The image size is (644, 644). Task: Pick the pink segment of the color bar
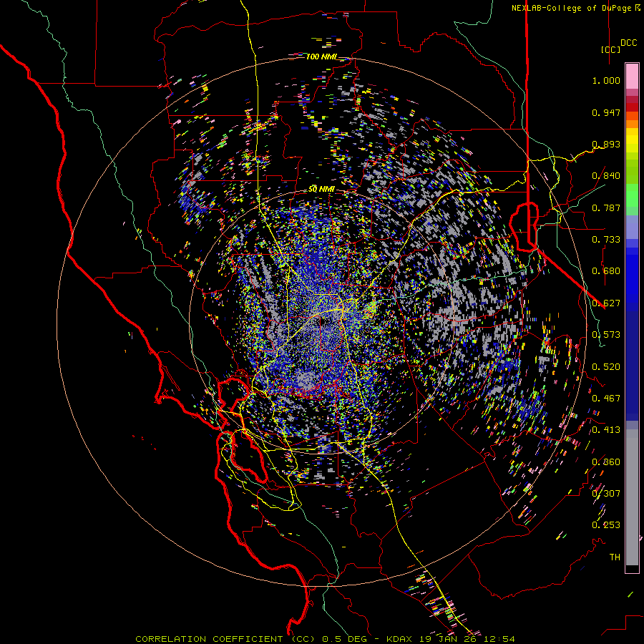click(632, 76)
